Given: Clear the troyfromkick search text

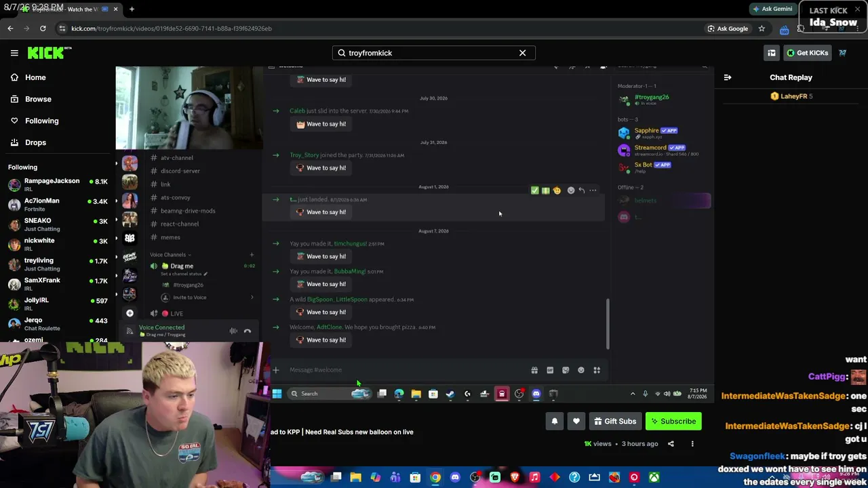Looking at the screenshot, I should click(x=522, y=53).
